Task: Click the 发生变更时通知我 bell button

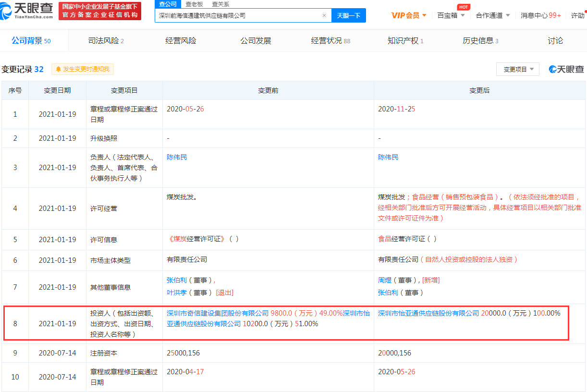Action: (x=83, y=69)
